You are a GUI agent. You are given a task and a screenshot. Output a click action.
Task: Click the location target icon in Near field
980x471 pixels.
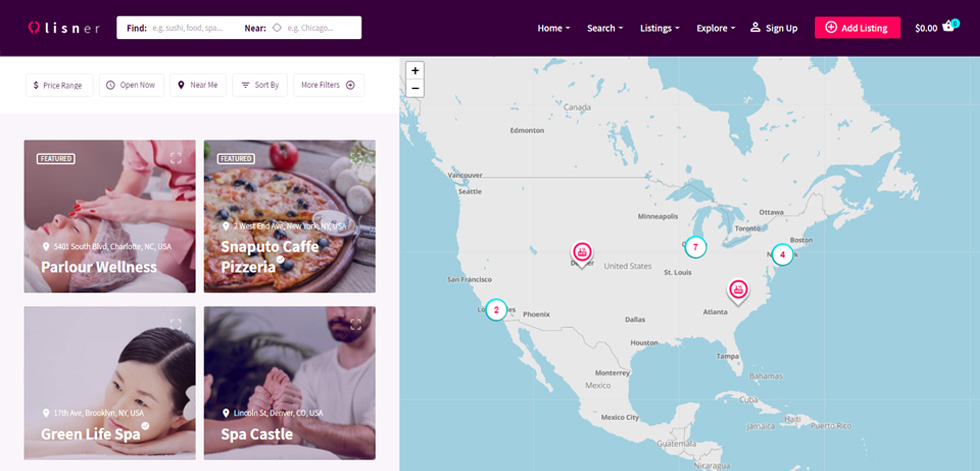click(277, 28)
